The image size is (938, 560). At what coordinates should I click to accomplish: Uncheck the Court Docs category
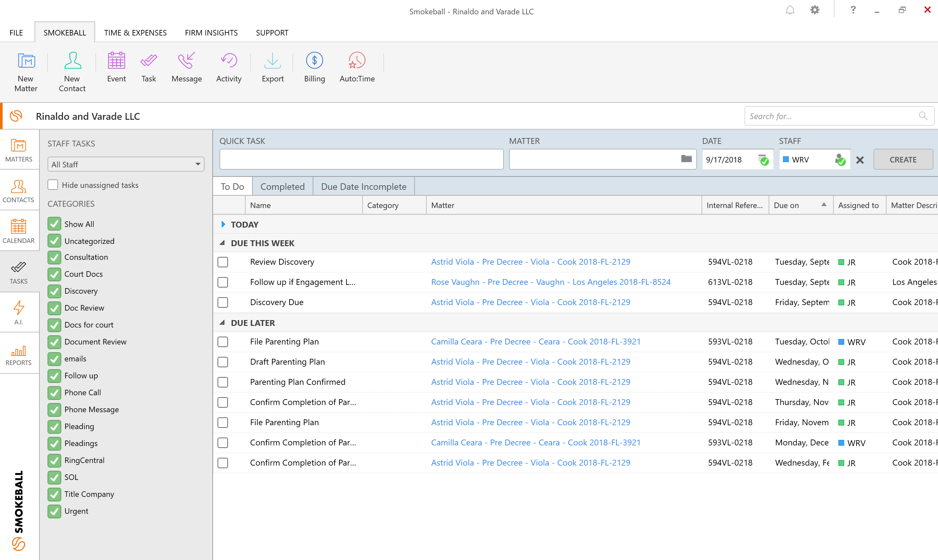point(54,274)
